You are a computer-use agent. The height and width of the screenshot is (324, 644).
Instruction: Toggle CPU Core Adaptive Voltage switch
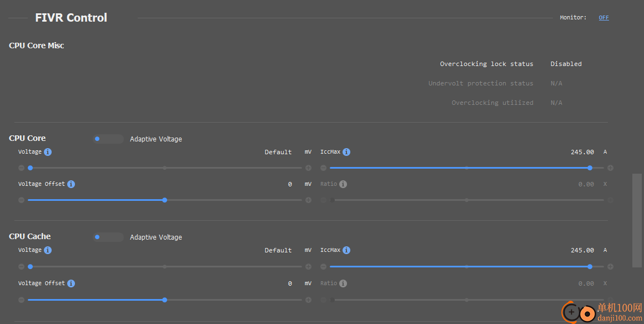coord(108,139)
